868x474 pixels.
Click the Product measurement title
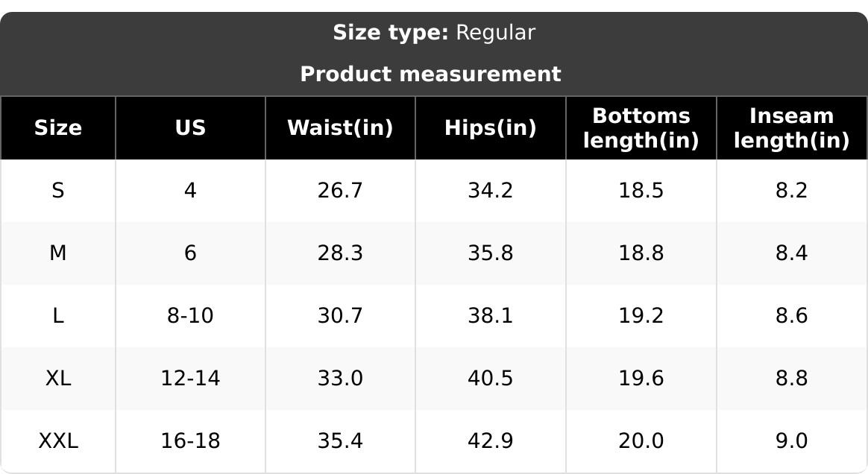tap(430, 75)
